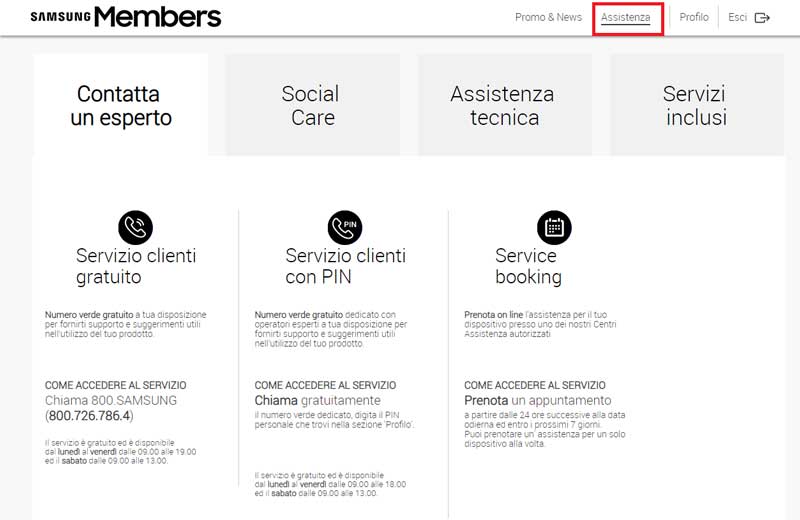Click the Service booking heading
800x520 pixels.
(528, 266)
